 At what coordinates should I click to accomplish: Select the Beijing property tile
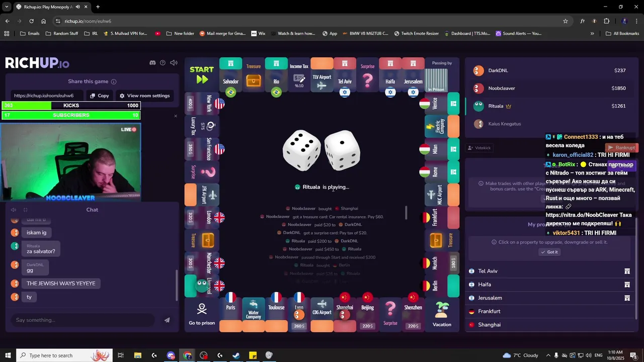(x=368, y=314)
